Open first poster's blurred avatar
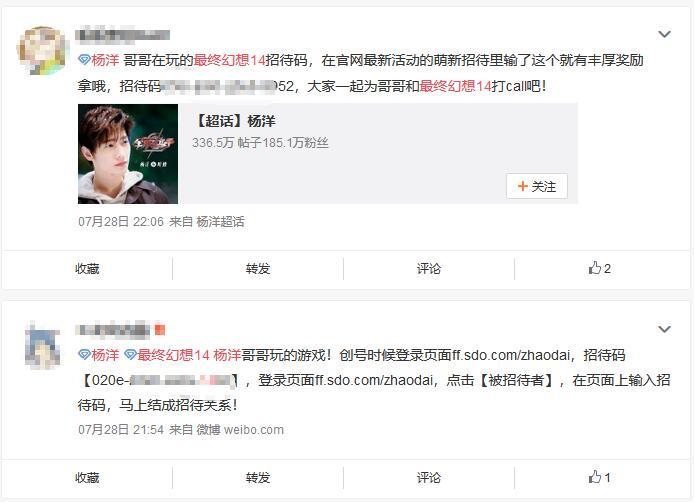Screen dimensions: 694x502 tap(42, 50)
